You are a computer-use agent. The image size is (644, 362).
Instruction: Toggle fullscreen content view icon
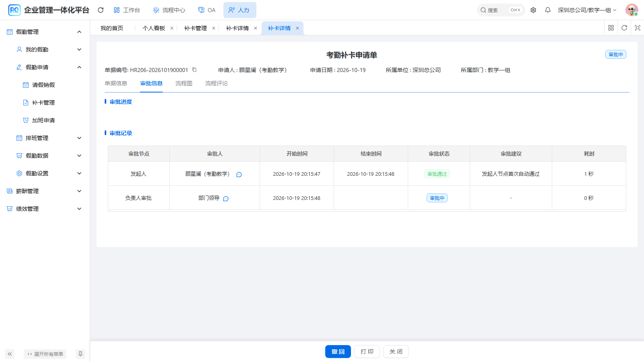pyautogui.click(x=638, y=28)
